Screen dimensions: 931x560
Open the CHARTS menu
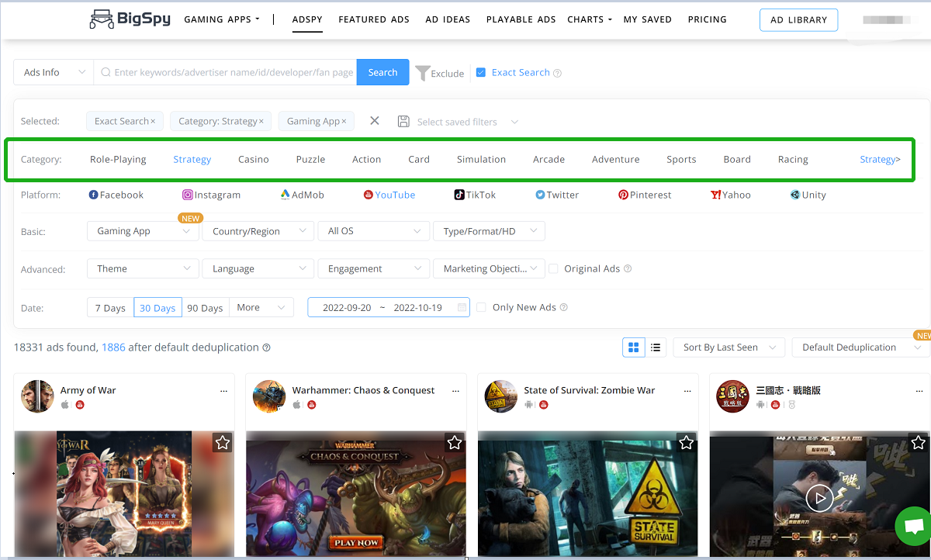click(590, 19)
